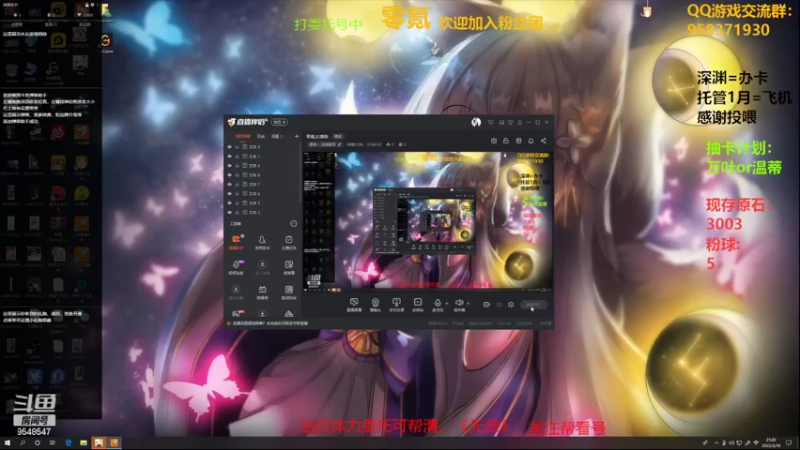This screenshot has height=450, width=800.
Task: Add a phone screen cast source
Action: pyautogui.click(x=396, y=305)
